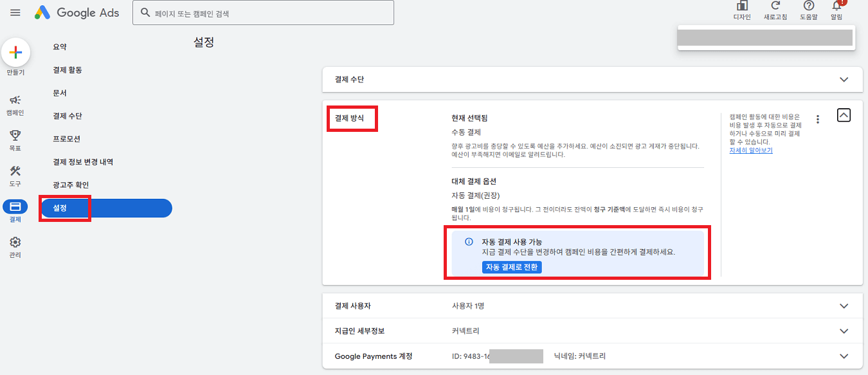Image resolution: width=868 pixels, height=375 pixels.
Task: Expand the 지급인 세부정보 row
Action: [x=592, y=331]
